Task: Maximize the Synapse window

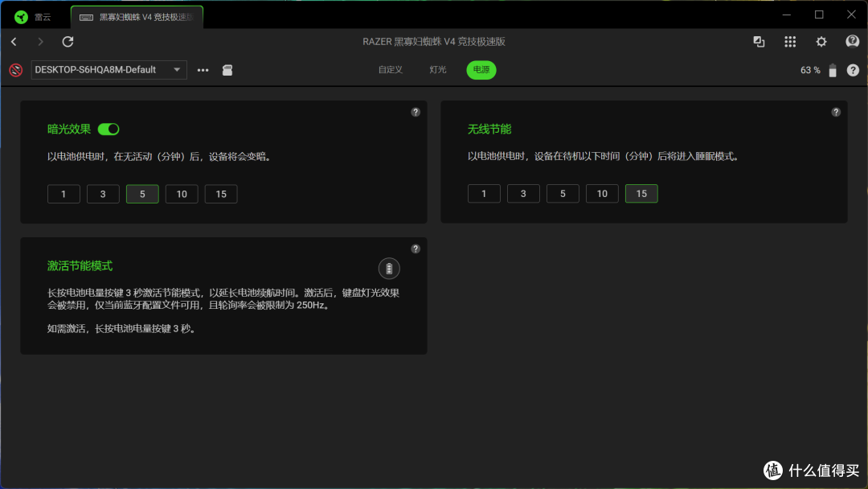Action: (x=819, y=15)
